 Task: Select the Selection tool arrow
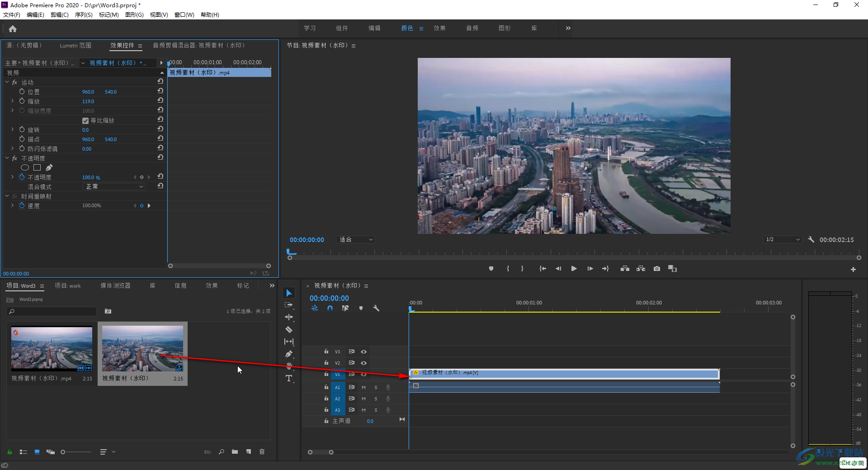point(289,293)
